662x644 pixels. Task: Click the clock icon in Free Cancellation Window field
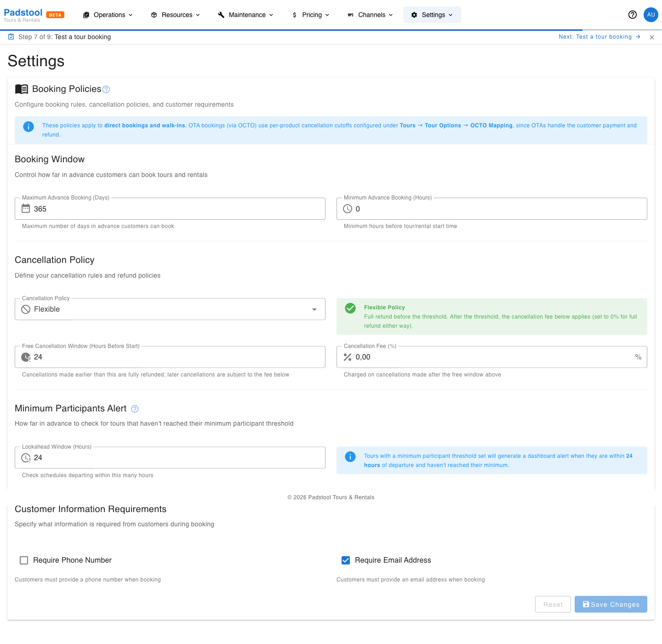(x=26, y=357)
